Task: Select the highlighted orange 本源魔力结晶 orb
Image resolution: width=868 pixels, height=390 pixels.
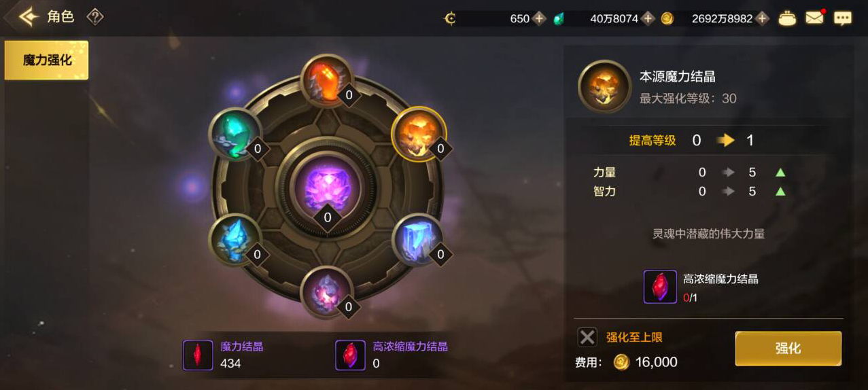Action: click(x=419, y=134)
